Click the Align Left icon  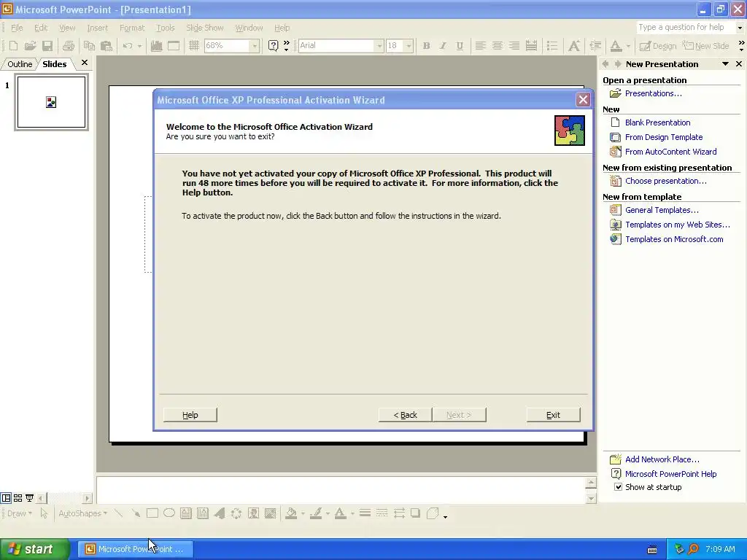[480, 46]
